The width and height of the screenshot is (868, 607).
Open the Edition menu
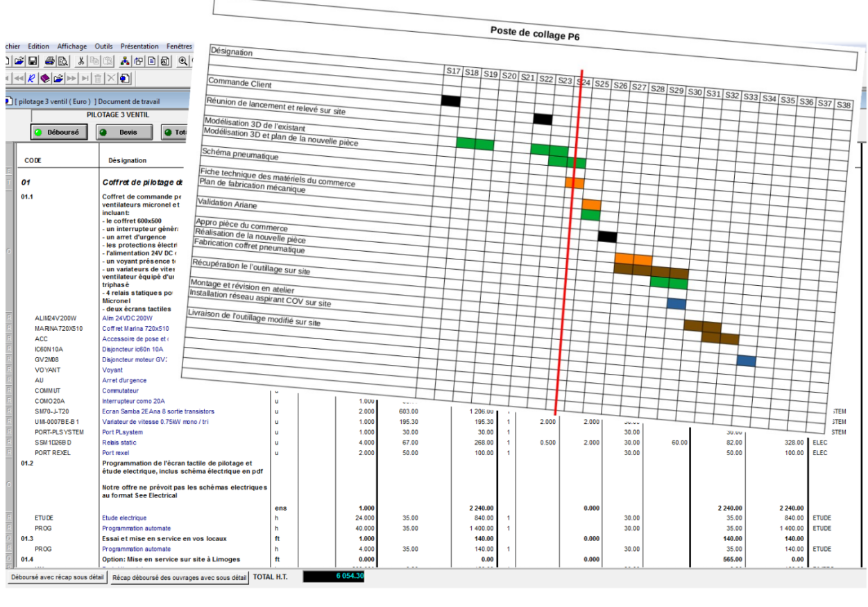point(39,46)
